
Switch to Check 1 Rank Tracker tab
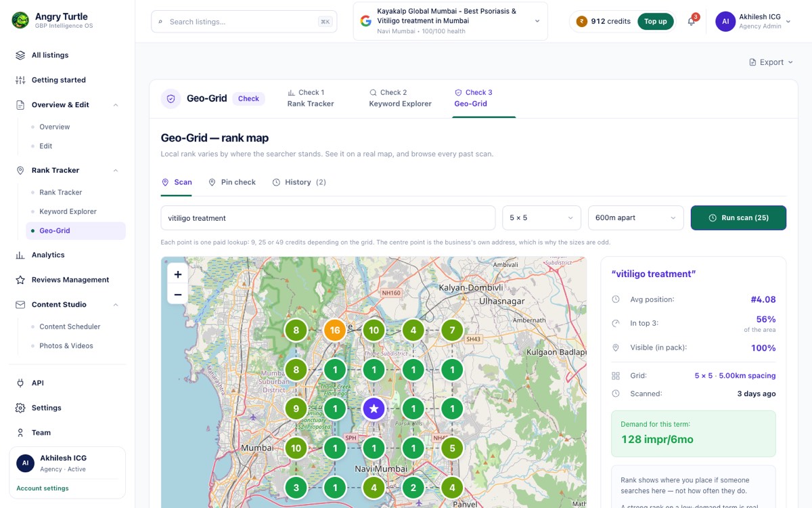pos(311,98)
